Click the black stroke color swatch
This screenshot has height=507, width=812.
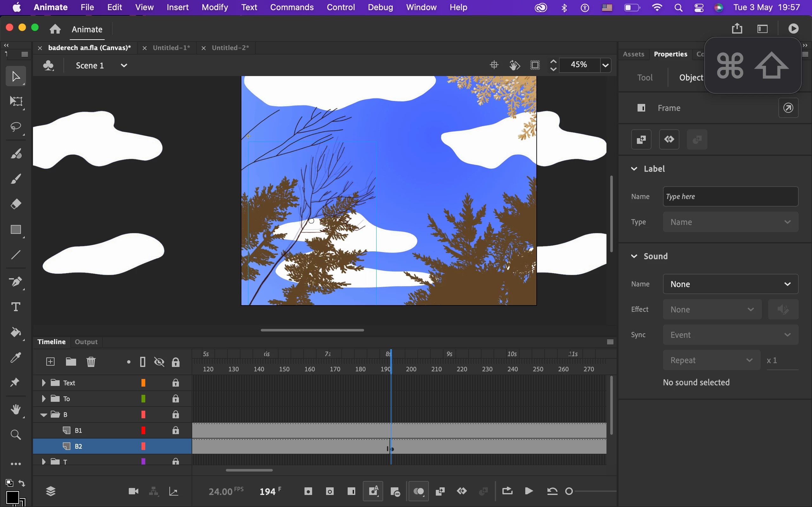[12, 497]
